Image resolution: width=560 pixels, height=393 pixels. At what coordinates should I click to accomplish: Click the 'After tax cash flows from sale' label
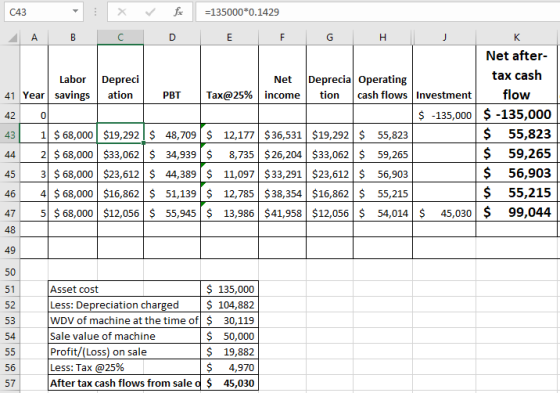coord(124,383)
